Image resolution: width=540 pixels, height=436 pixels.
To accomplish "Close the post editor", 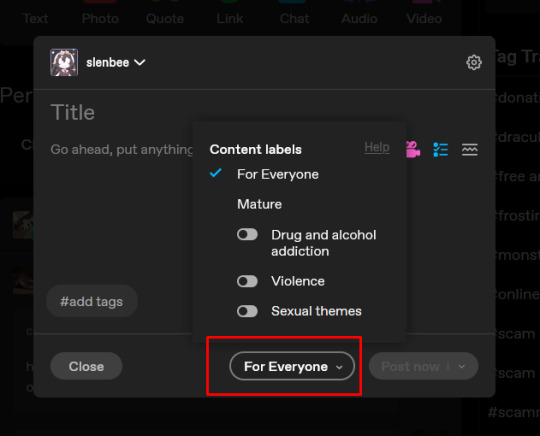I will (86, 366).
